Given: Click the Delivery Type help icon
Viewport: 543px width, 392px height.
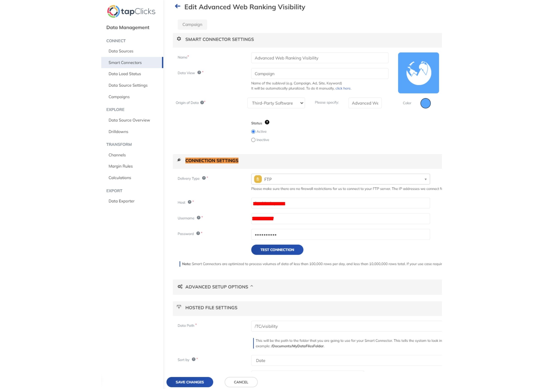Looking at the screenshot, I should [x=204, y=178].
